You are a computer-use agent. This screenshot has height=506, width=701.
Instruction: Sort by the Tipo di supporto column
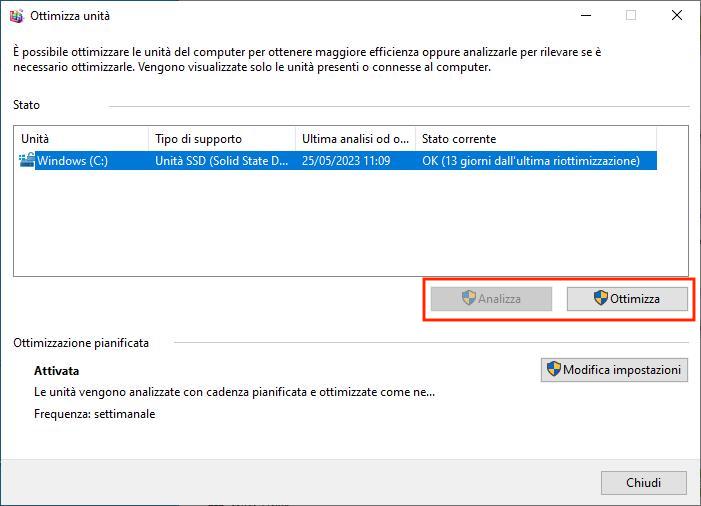[221, 138]
